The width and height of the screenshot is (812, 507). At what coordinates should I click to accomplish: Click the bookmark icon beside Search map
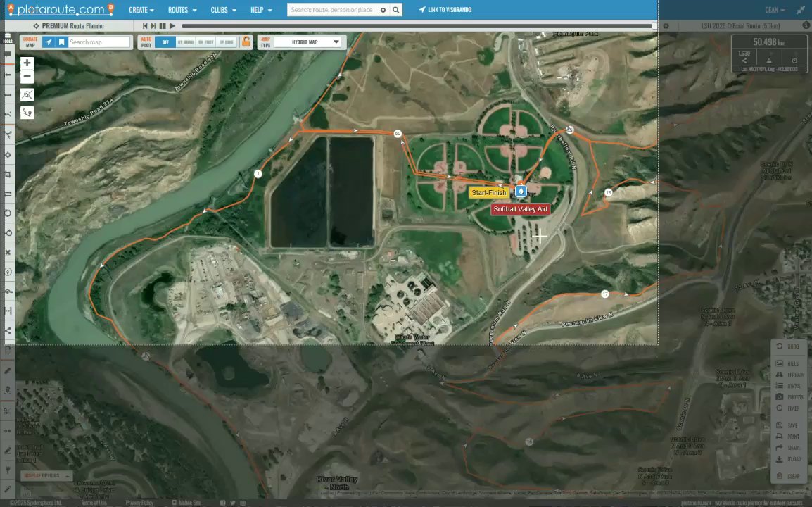pyautogui.click(x=61, y=42)
